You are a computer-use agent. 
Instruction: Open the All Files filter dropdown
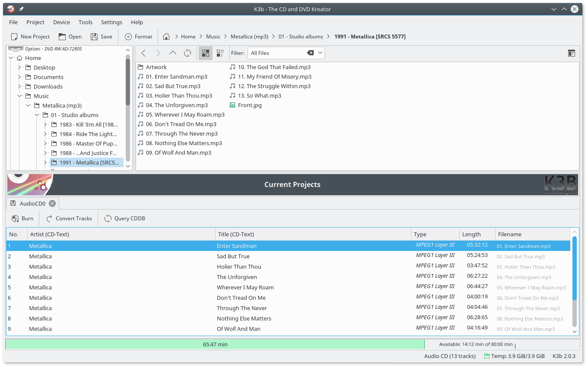click(320, 53)
